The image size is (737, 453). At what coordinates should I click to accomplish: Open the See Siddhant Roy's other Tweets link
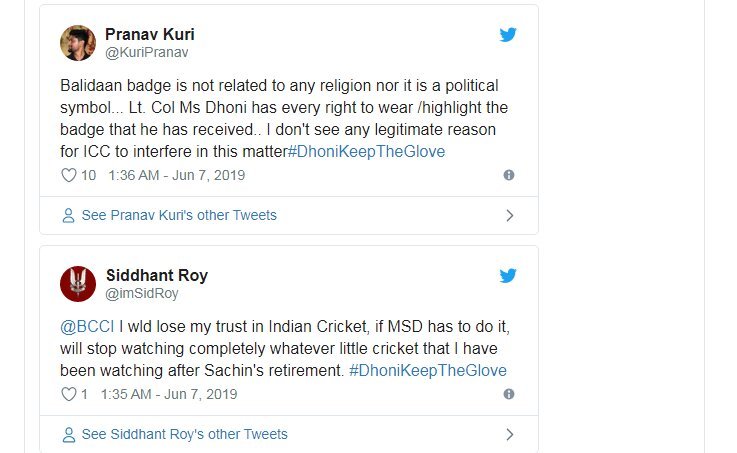click(184, 434)
